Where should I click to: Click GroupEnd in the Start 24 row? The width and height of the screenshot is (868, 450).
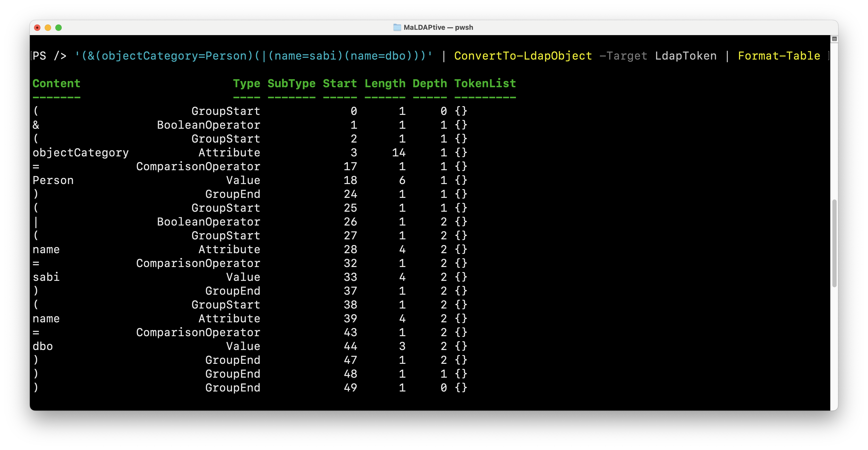coord(233,194)
